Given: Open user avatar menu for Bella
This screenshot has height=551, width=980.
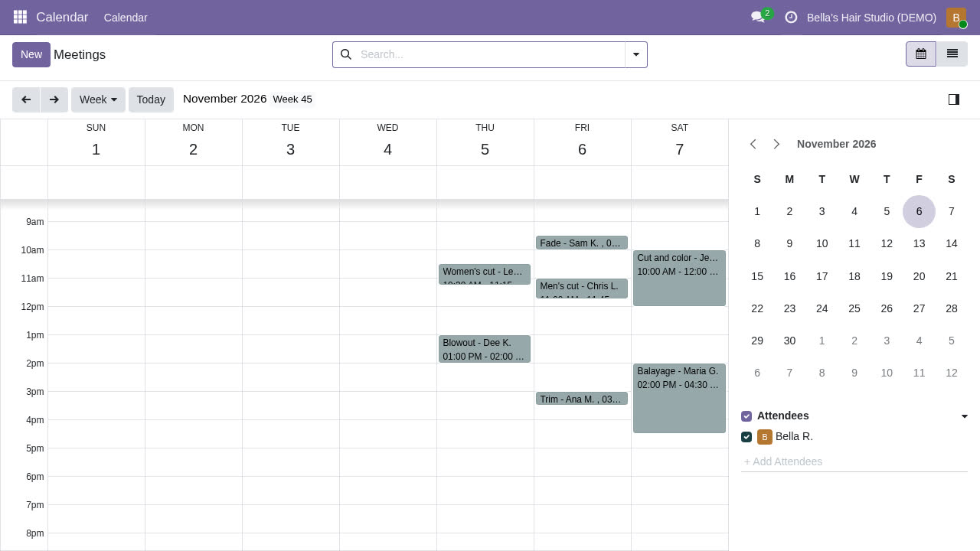Looking at the screenshot, I should (x=956, y=18).
